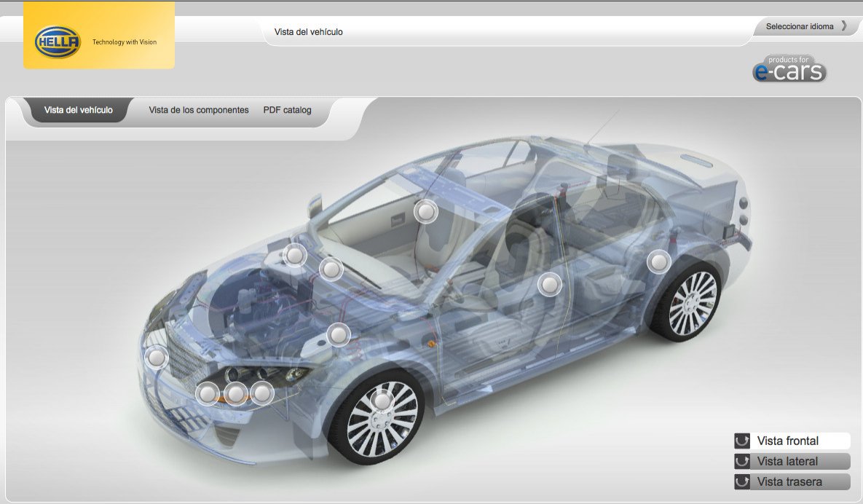Select the hotspot near the rear wheel
Image resolution: width=863 pixels, height=504 pixels.
click(658, 262)
